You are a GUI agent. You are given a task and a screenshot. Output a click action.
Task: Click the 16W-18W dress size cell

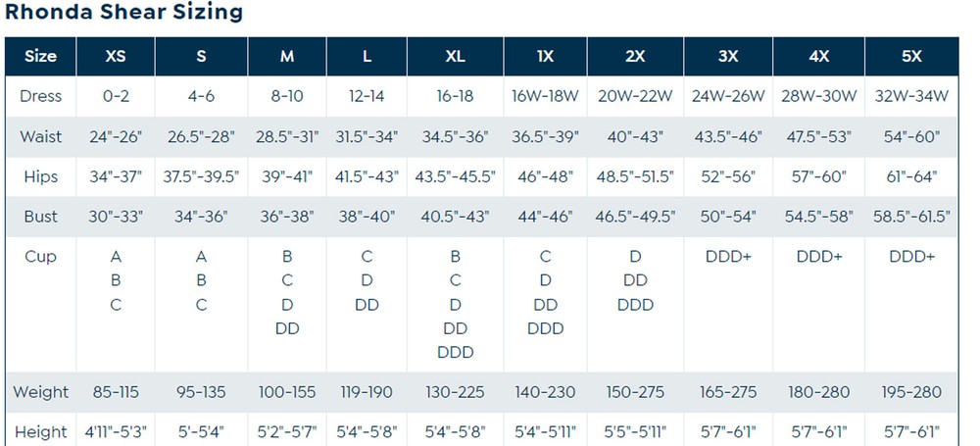point(545,96)
